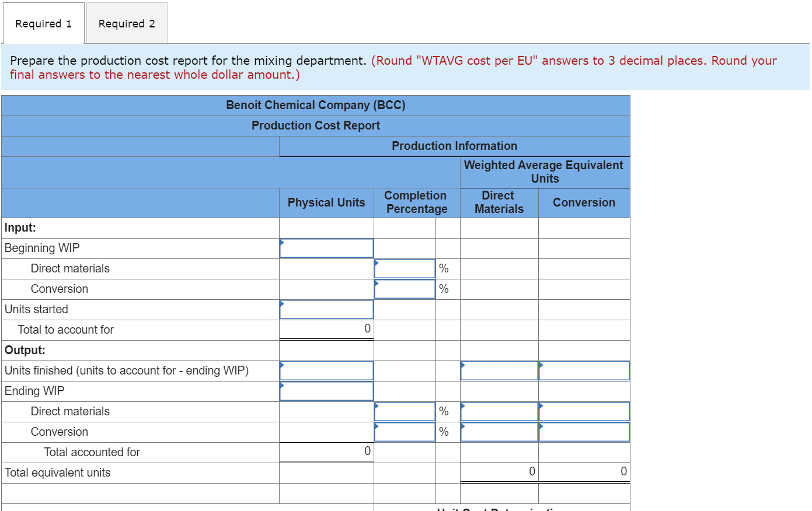Viewport: 812px width, 511px height.
Task: Click the Units finished Direct Materials equivalent units box
Action: click(498, 370)
